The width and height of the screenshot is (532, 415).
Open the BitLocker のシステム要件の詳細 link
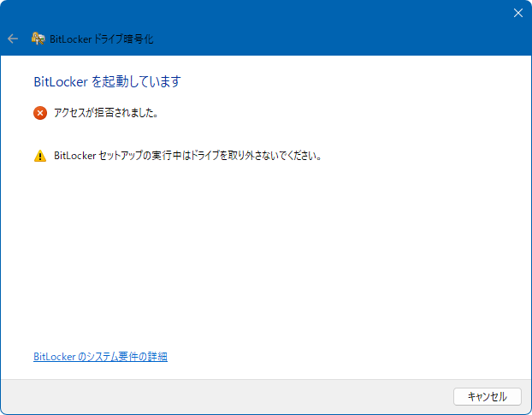click(100, 357)
